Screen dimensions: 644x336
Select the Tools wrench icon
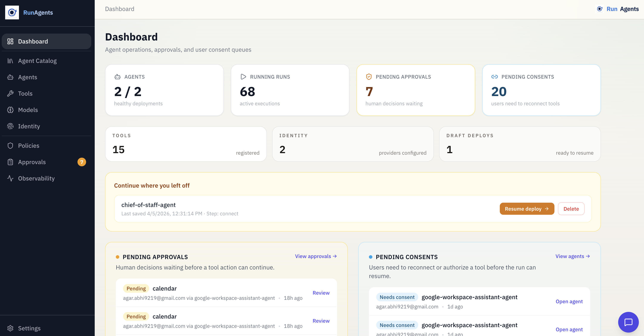pos(10,93)
